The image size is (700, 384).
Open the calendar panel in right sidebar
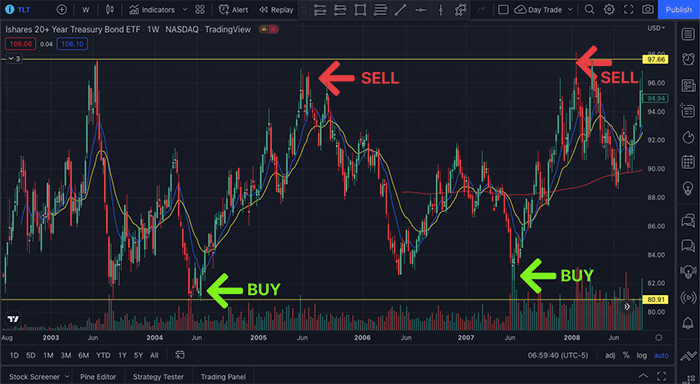[688, 162]
